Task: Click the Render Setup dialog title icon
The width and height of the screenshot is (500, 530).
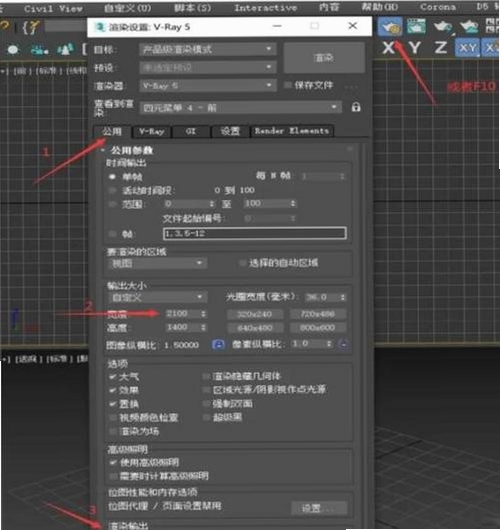Action: tap(99, 27)
